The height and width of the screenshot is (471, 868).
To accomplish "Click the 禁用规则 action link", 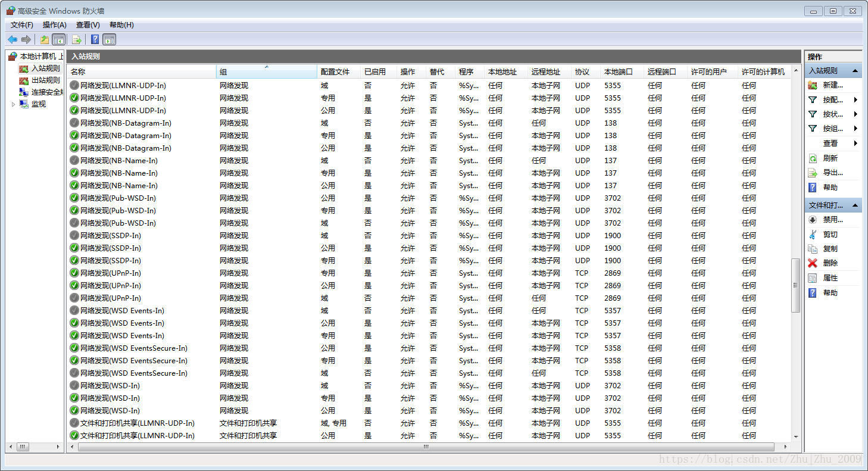I will click(x=833, y=220).
